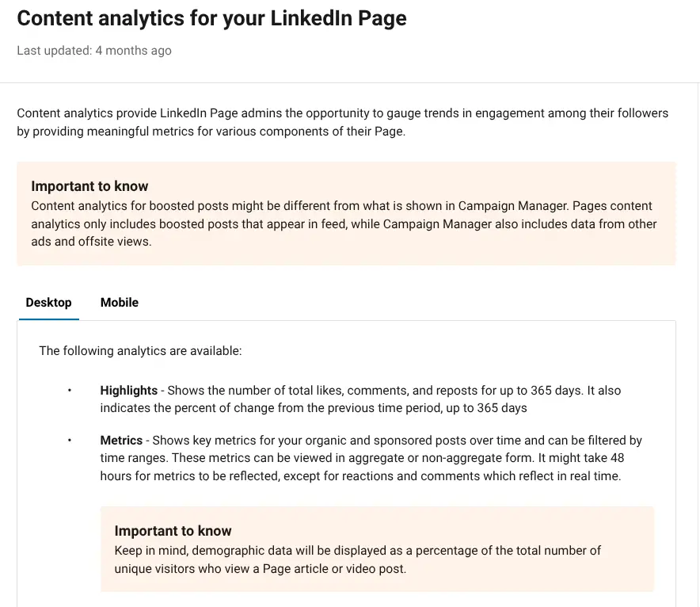Select the Desktop tab

point(48,303)
